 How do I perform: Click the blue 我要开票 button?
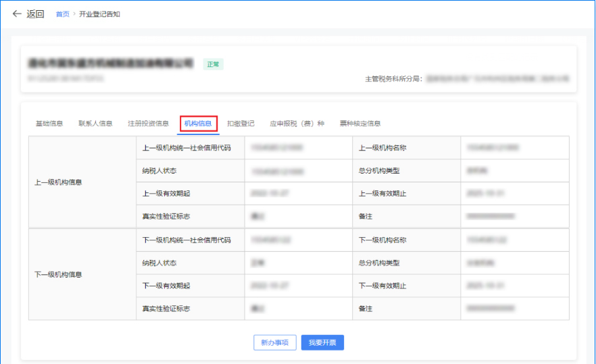coord(322,342)
